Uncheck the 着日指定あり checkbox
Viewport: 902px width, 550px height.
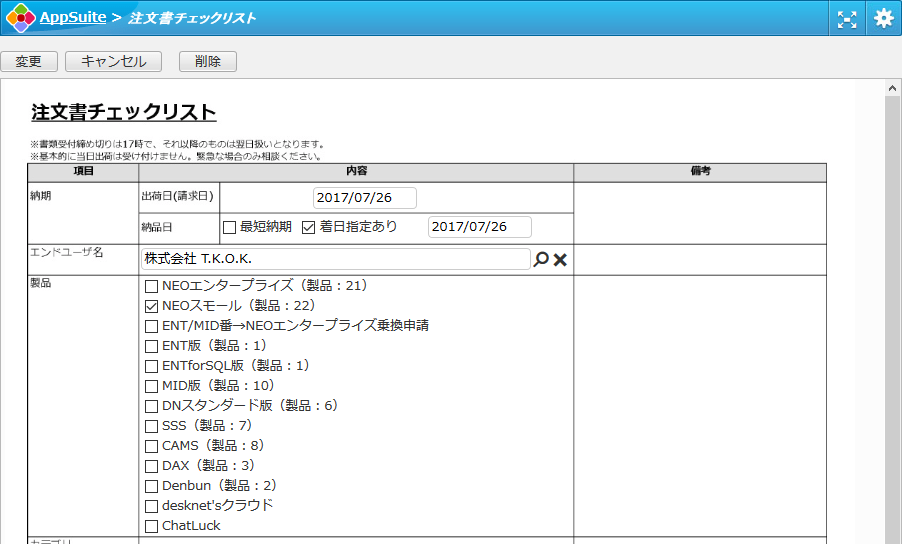point(309,227)
